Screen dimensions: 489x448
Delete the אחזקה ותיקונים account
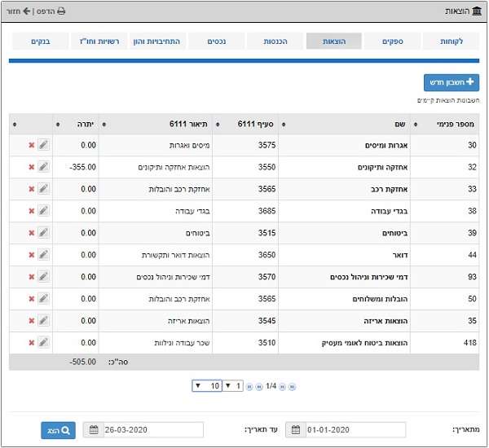click(32, 167)
